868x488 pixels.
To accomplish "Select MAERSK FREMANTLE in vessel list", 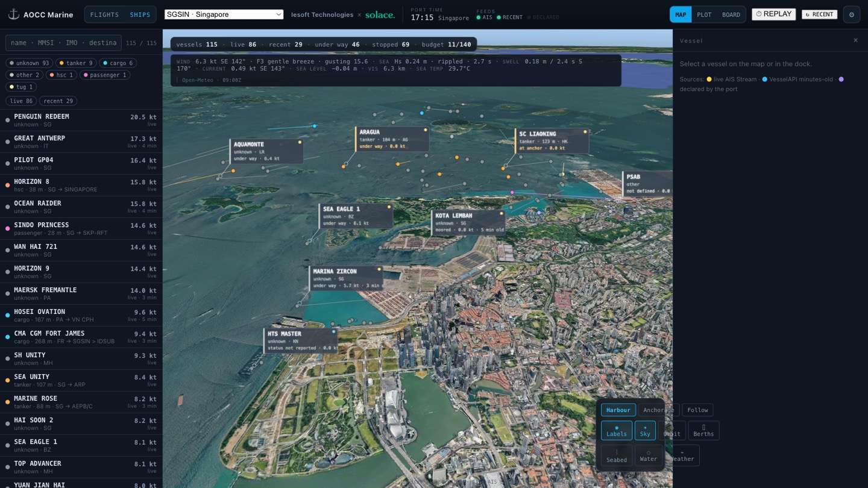I will click(81, 294).
